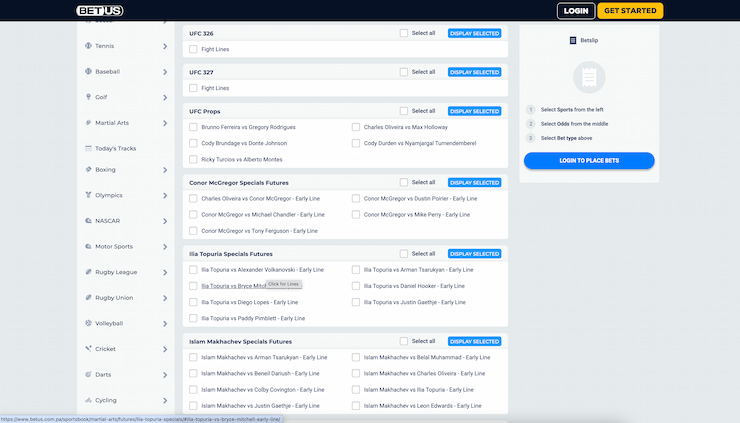Check Select all for UFC 326
The width and height of the screenshot is (740, 423).
pos(404,33)
